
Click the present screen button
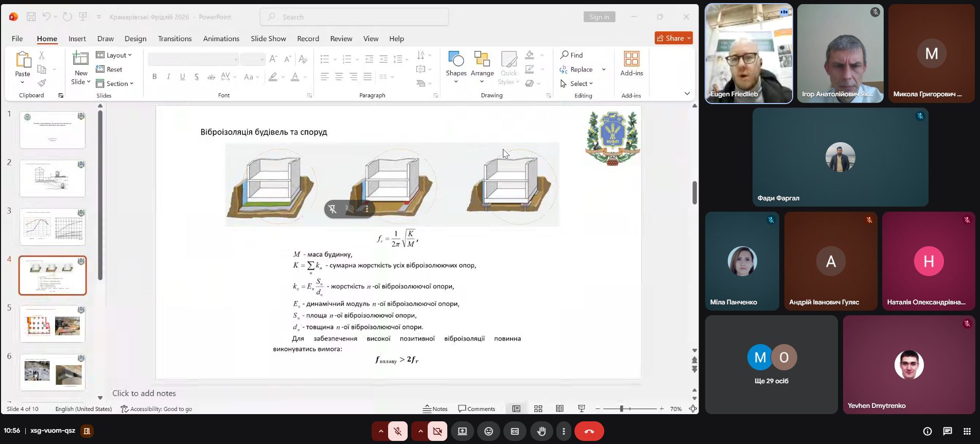pyautogui.click(x=462, y=431)
